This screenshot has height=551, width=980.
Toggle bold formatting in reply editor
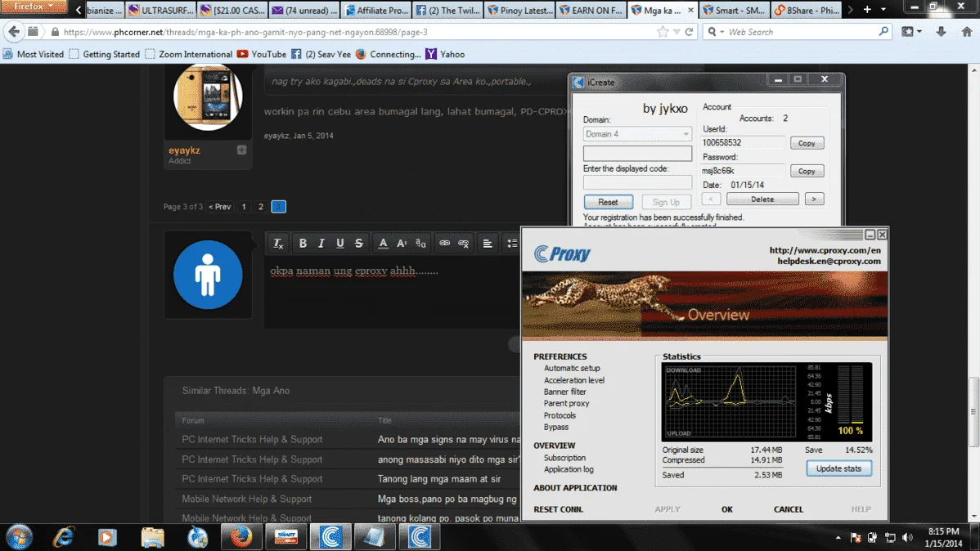303,244
